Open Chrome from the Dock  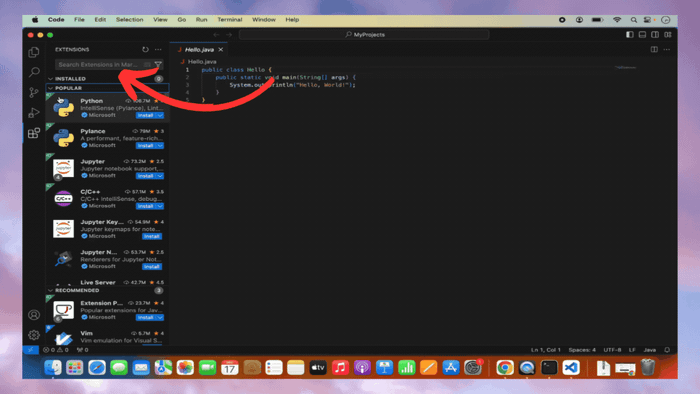click(x=505, y=368)
